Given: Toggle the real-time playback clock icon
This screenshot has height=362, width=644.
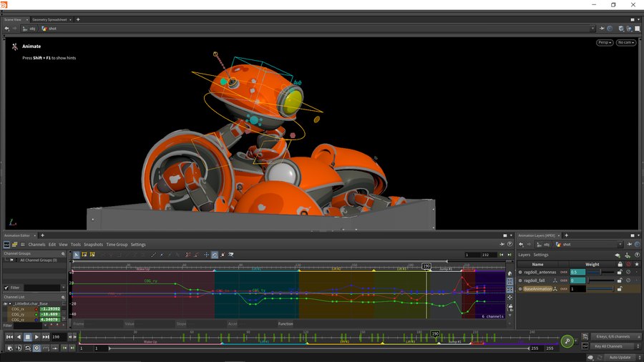Looking at the screenshot, I should pyautogui.click(x=37, y=348).
